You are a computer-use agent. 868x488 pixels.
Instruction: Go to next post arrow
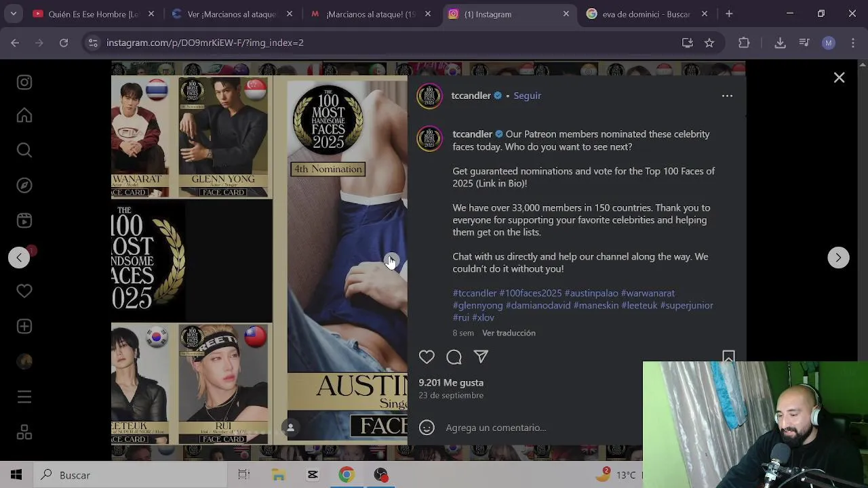coord(838,258)
